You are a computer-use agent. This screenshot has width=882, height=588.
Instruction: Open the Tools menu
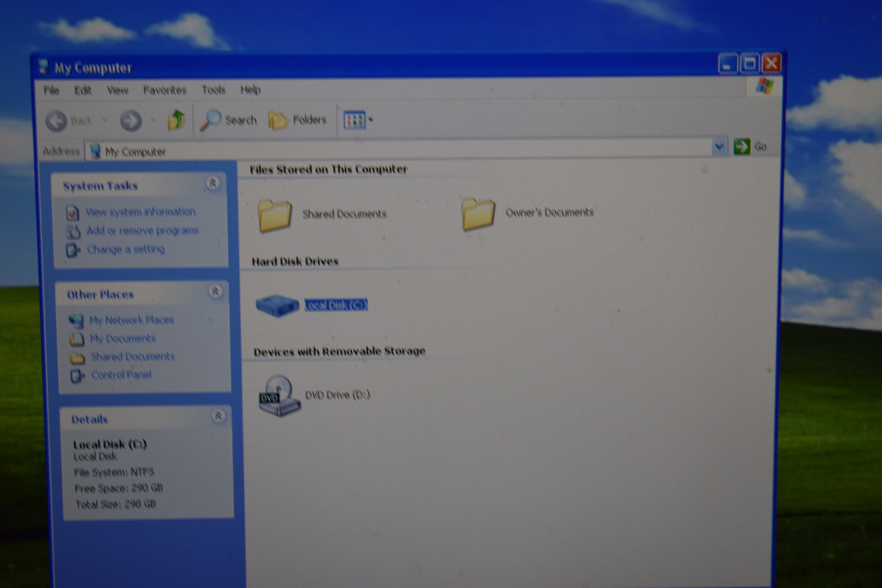click(x=214, y=89)
